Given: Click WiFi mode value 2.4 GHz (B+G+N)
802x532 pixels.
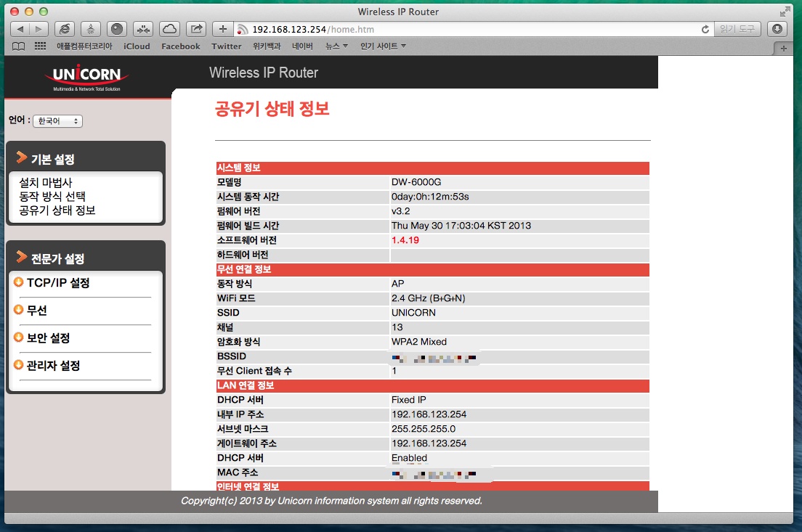Looking at the screenshot, I should tap(428, 298).
